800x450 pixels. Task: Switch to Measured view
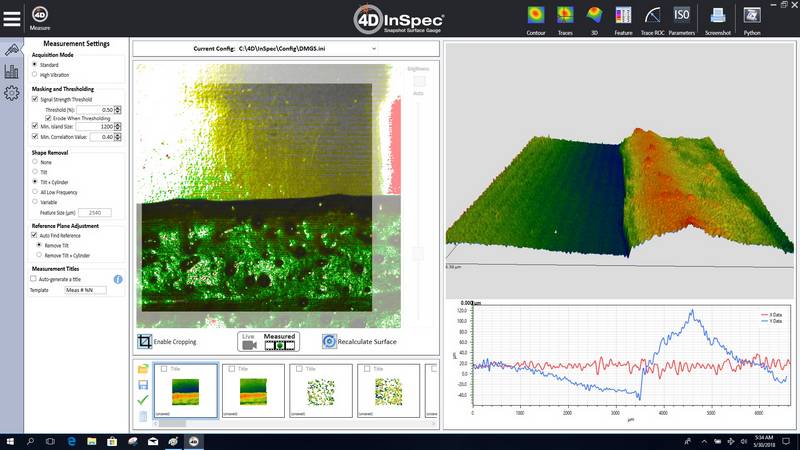280,342
